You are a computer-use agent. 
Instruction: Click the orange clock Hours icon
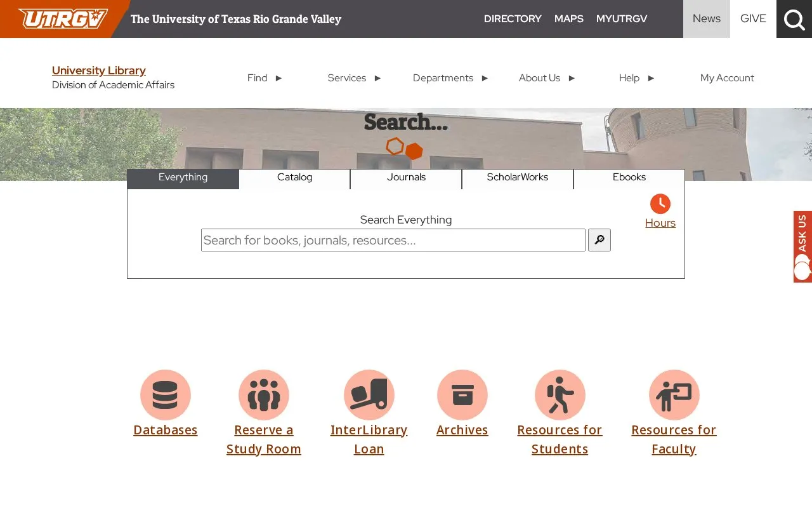point(660,204)
